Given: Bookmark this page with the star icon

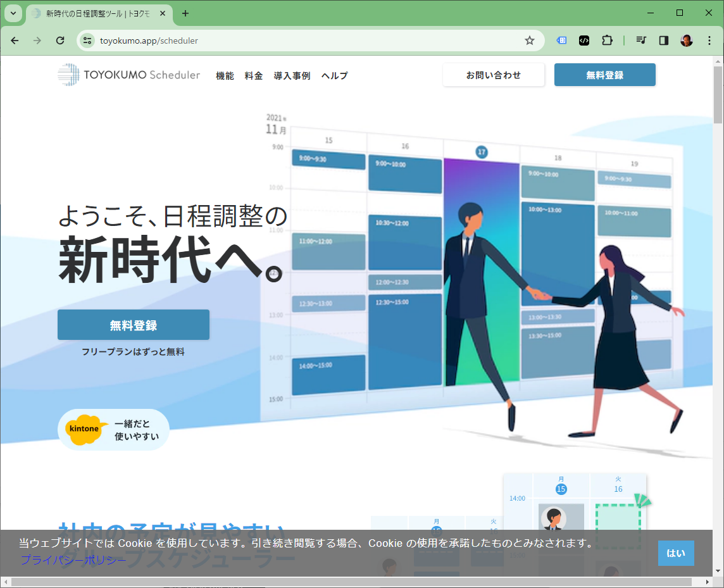Looking at the screenshot, I should (530, 41).
